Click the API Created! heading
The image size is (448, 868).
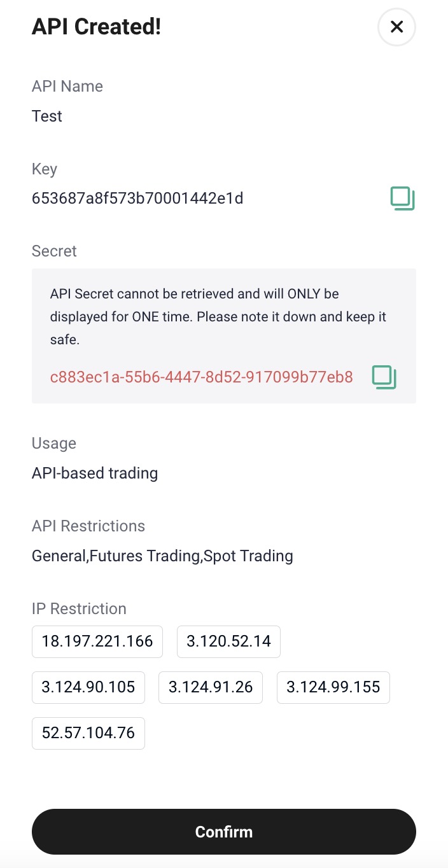tap(96, 27)
